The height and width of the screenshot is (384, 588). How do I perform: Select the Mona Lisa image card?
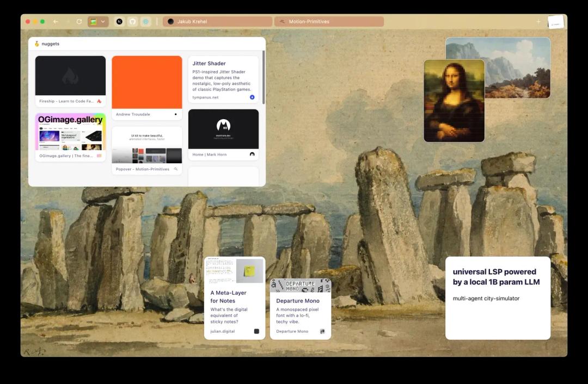454,101
